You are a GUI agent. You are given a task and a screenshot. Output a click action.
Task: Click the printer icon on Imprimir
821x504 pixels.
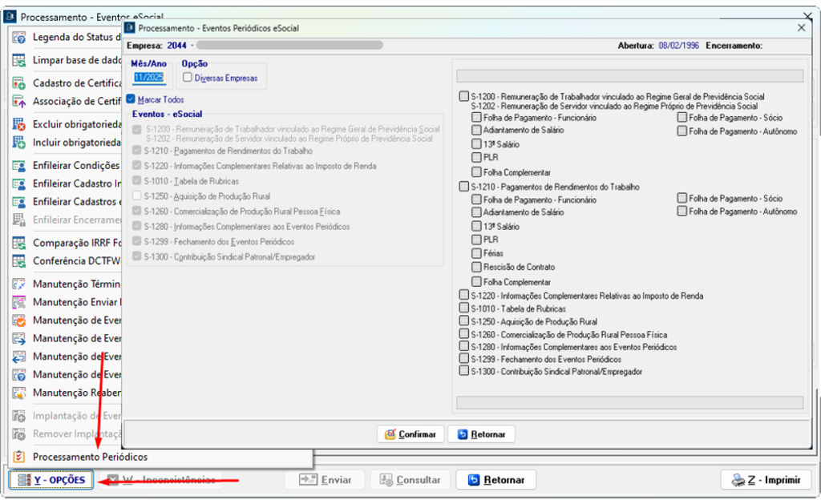(738, 480)
